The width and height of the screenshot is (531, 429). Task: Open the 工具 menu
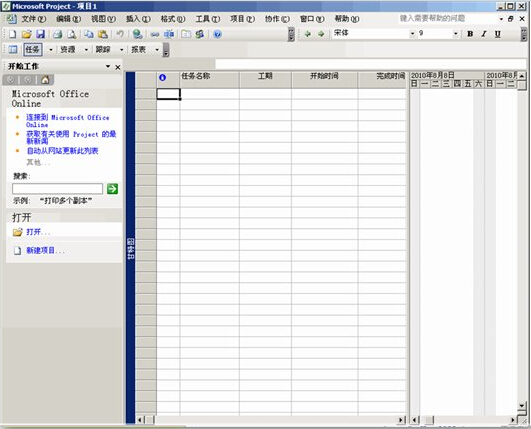(208, 19)
